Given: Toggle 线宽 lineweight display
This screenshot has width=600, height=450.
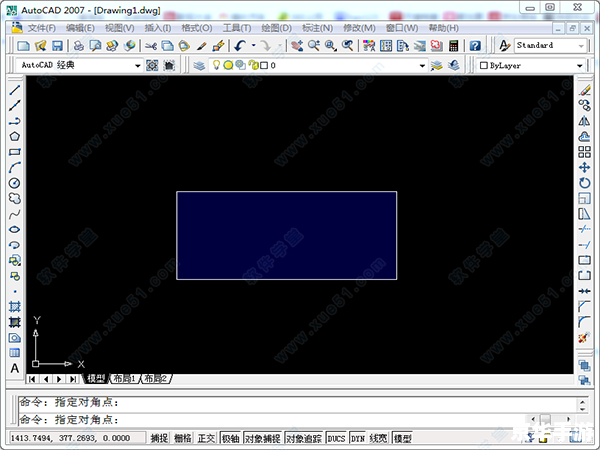Looking at the screenshot, I should 378,438.
